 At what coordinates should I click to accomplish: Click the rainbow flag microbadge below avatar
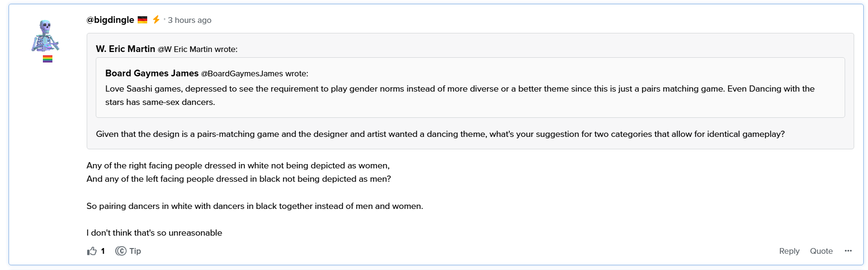click(x=48, y=59)
